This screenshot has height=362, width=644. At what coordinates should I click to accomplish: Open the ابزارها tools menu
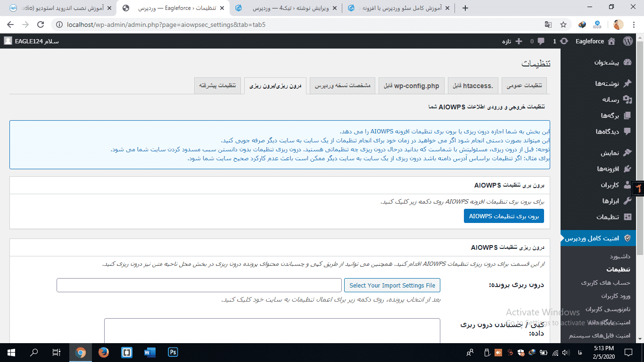click(x=599, y=201)
